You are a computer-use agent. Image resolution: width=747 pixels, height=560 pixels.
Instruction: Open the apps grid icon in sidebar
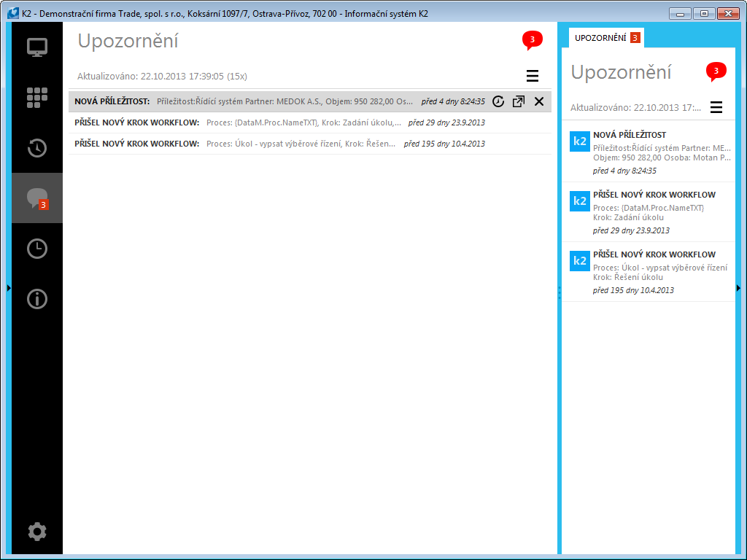click(37, 98)
